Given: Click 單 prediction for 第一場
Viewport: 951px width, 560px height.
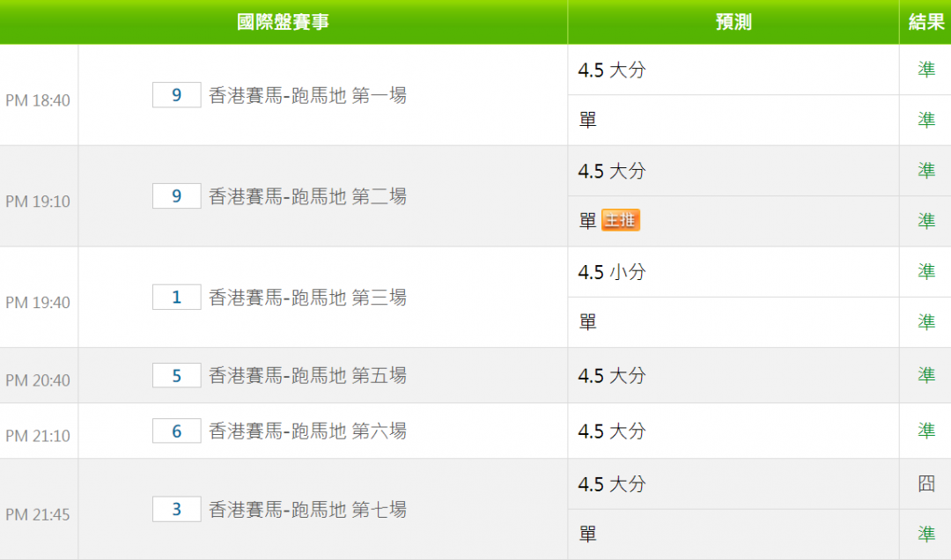Looking at the screenshot, I should point(587,120).
